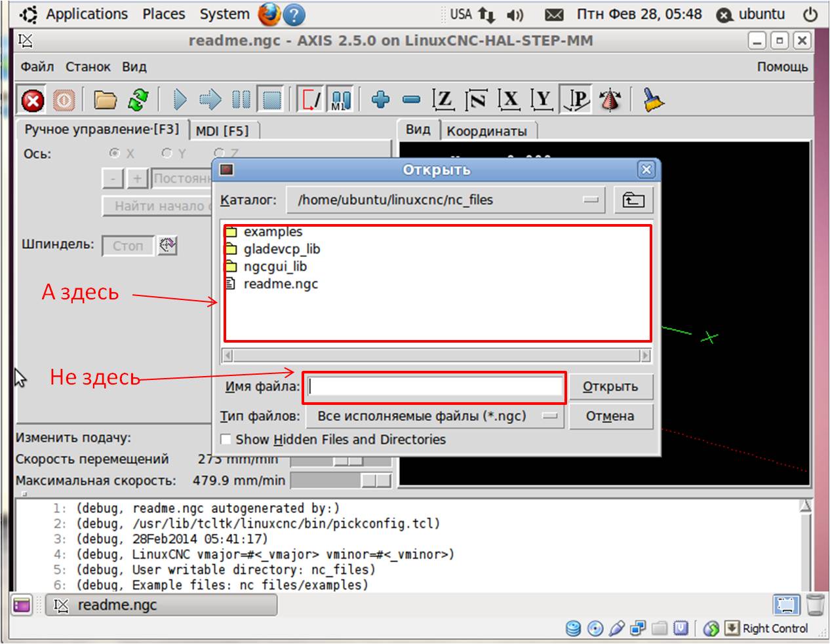Open the help icon in top panel
The height and width of the screenshot is (644, 830).
(x=295, y=14)
